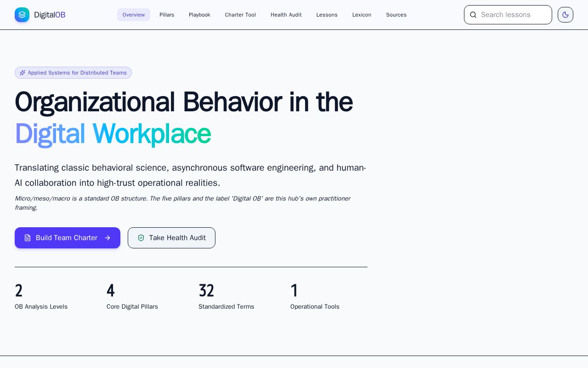
Task: Open the Overview nav tab
Action: tap(134, 15)
